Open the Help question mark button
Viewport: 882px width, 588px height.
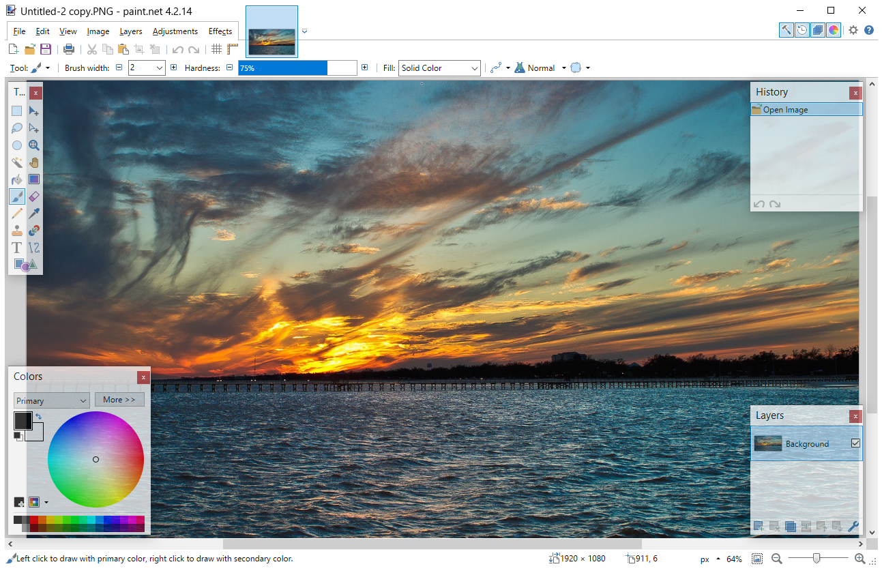pos(869,30)
